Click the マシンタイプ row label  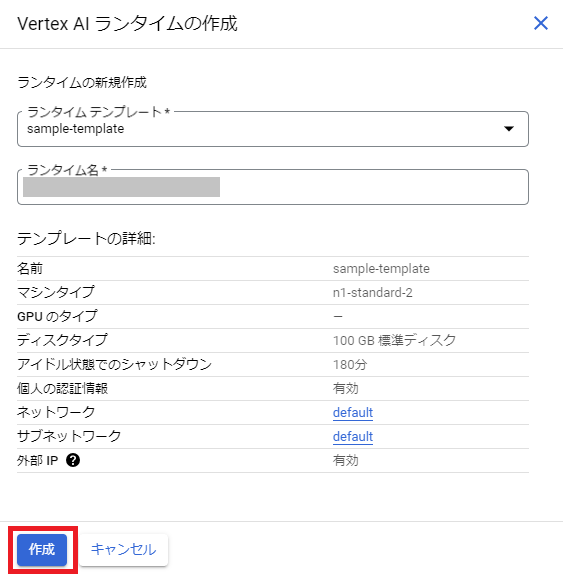56,292
